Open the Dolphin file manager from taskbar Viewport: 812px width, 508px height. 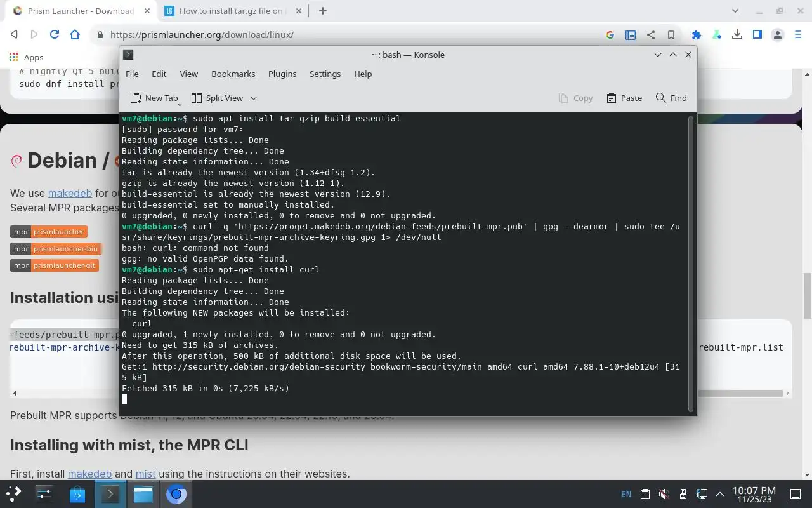point(143,494)
